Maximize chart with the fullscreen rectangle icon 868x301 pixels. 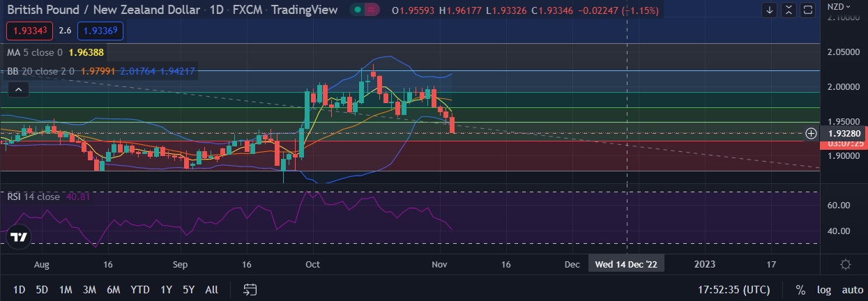pos(808,10)
